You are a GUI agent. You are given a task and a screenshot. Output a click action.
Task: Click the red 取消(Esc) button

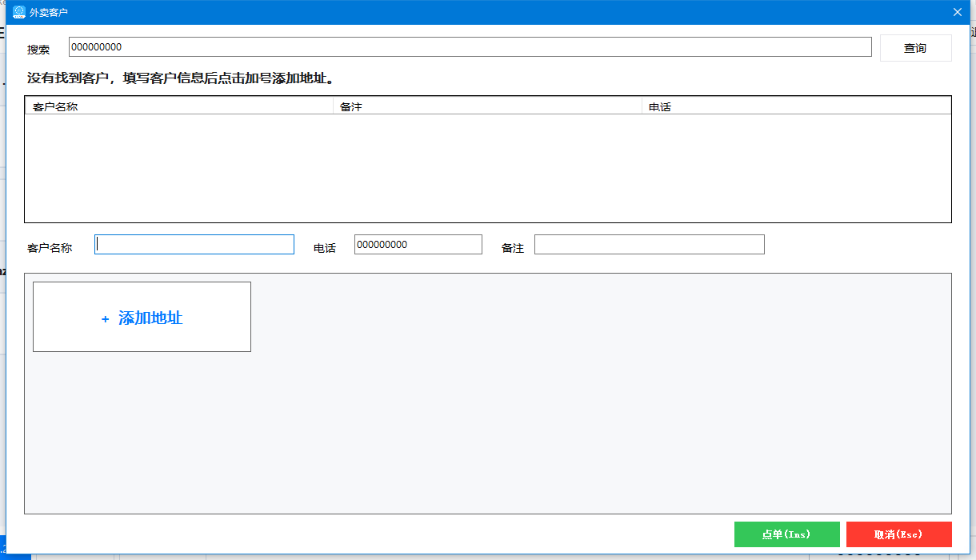(899, 534)
